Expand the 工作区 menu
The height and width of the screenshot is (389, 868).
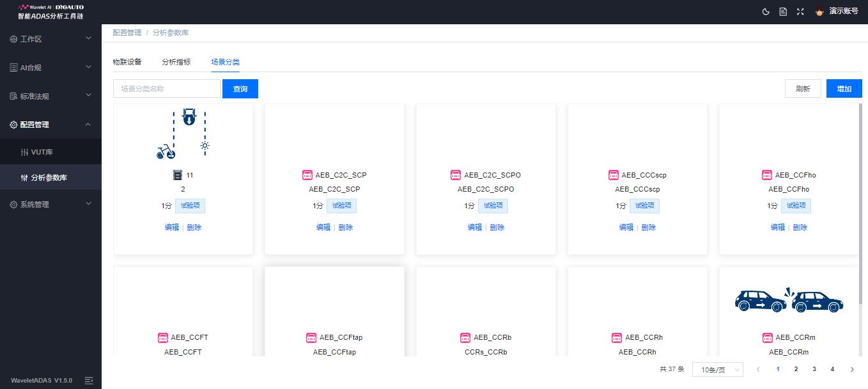[50, 39]
